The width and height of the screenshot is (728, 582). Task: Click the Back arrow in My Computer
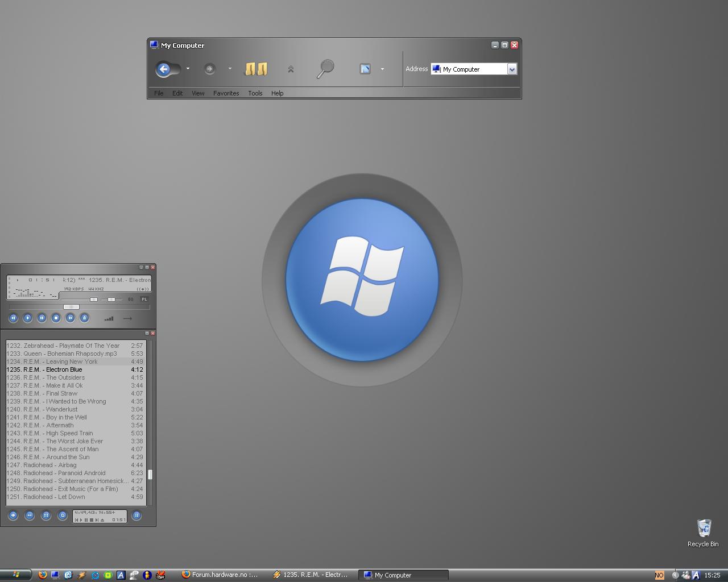coord(164,69)
